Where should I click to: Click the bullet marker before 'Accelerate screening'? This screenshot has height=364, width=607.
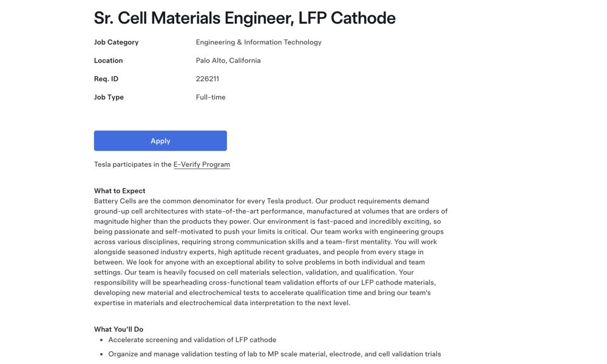[101, 340]
